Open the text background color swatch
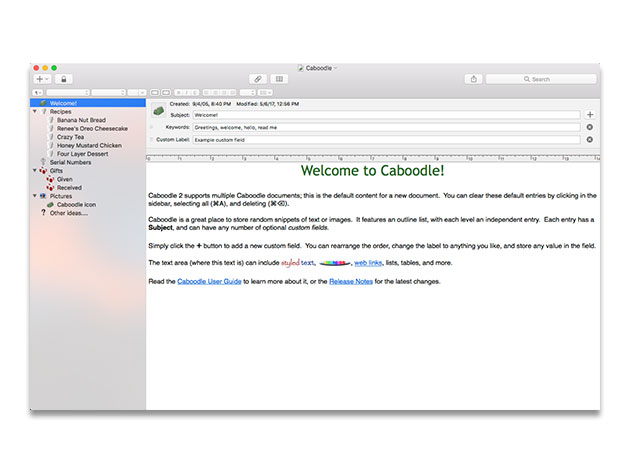630x473 pixels. click(x=166, y=92)
